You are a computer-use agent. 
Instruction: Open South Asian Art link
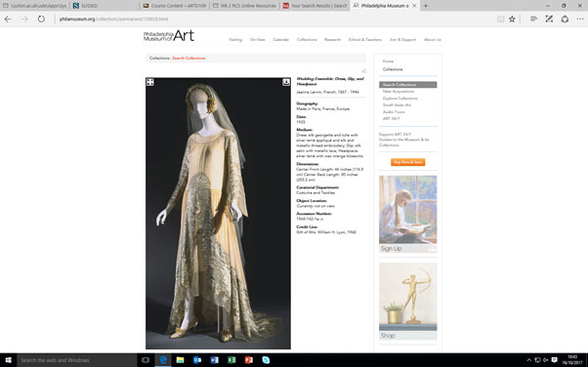[x=397, y=105]
